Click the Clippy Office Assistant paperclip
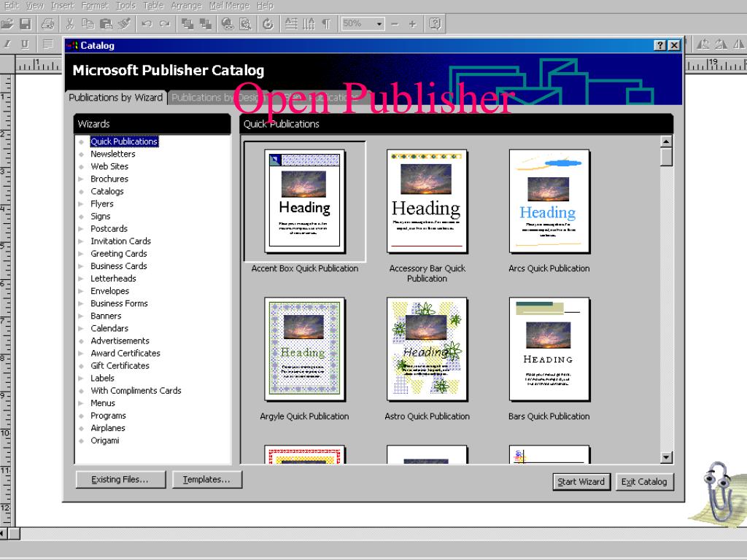 click(x=719, y=492)
